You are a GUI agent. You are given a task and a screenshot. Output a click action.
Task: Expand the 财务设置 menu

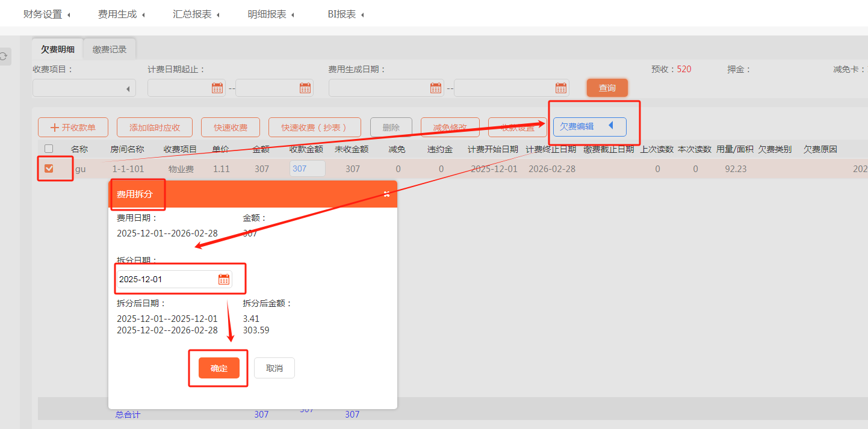point(46,14)
